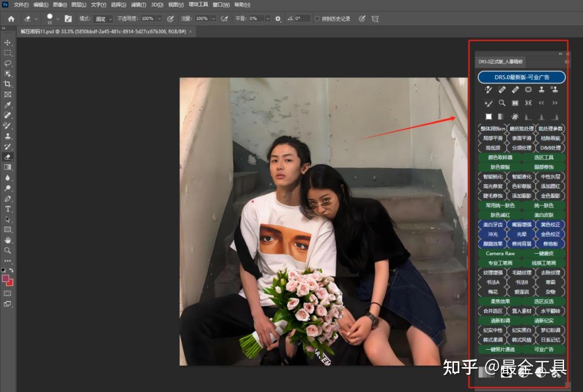Select the Type tool
The width and height of the screenshot is (583, 392).
pos(8,209)
